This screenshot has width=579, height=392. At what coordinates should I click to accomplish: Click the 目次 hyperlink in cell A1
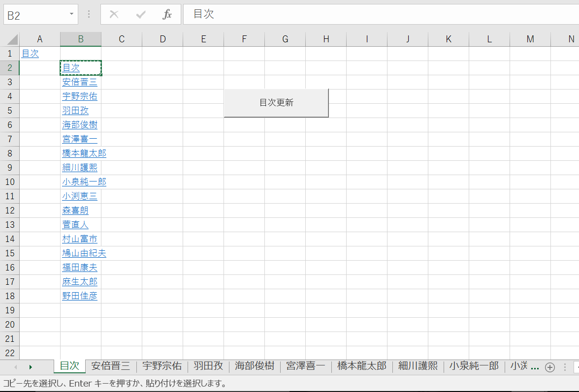[30, 53]
